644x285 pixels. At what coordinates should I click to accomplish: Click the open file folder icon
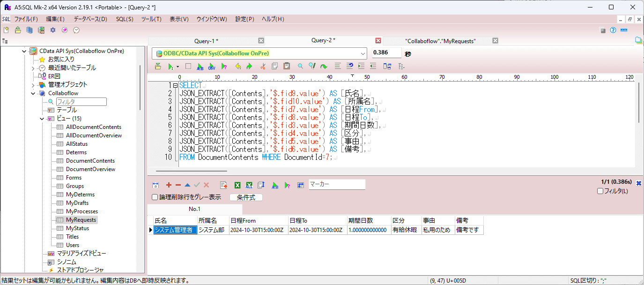(x=18, y=30)
